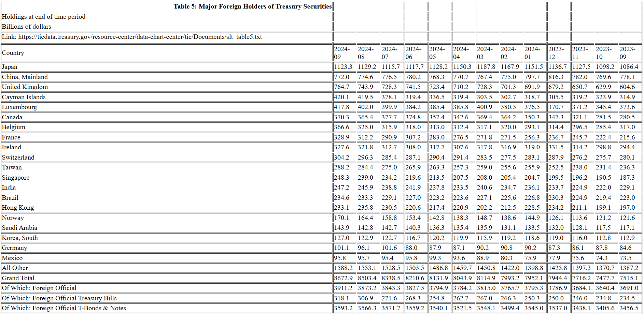
Task: Click Japan's 2024-03 value 1187.8
Action: tap(486, 67)
